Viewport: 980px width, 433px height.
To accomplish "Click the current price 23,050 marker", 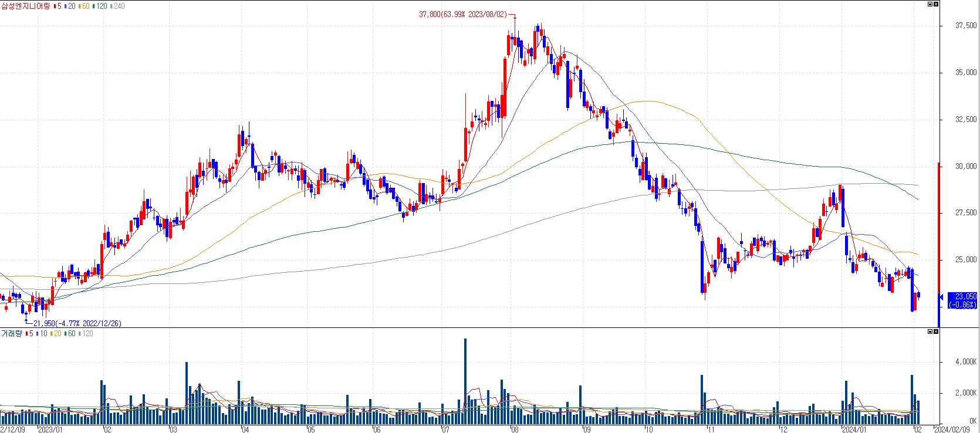I will (x=961, y=300).
